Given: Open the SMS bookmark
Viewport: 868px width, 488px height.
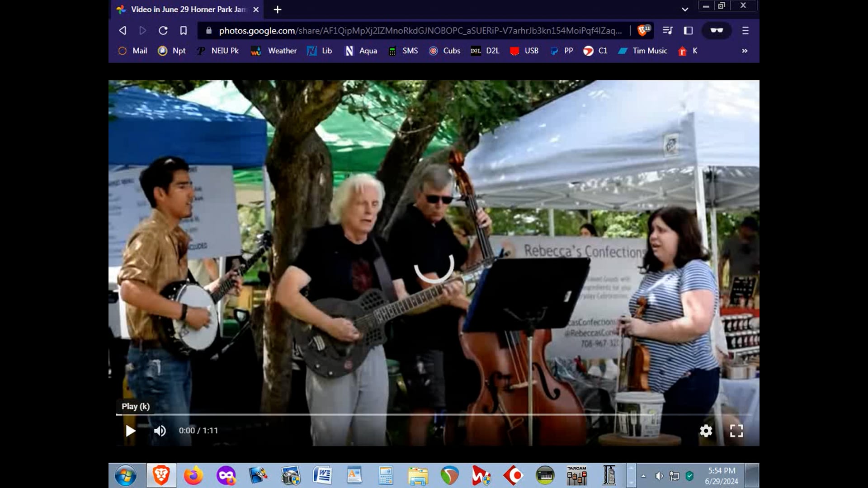Looking at the screenshot, I should 403,51.
